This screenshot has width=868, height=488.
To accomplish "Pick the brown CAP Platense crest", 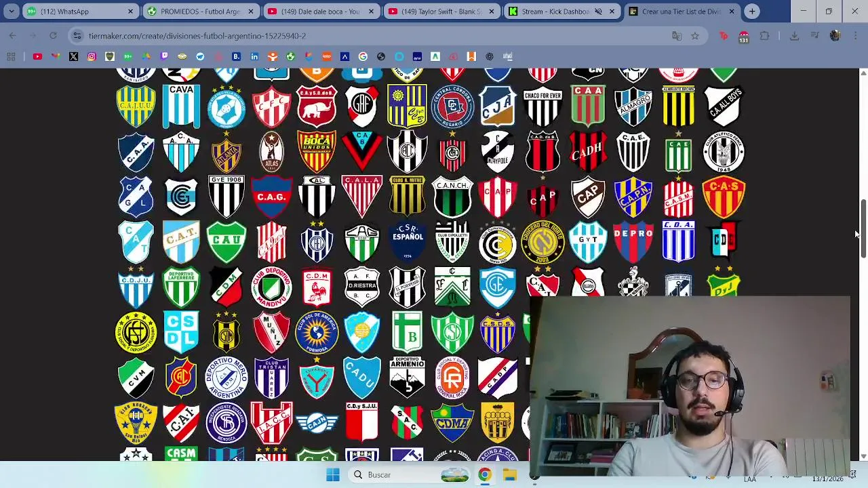I will (588, 197).
